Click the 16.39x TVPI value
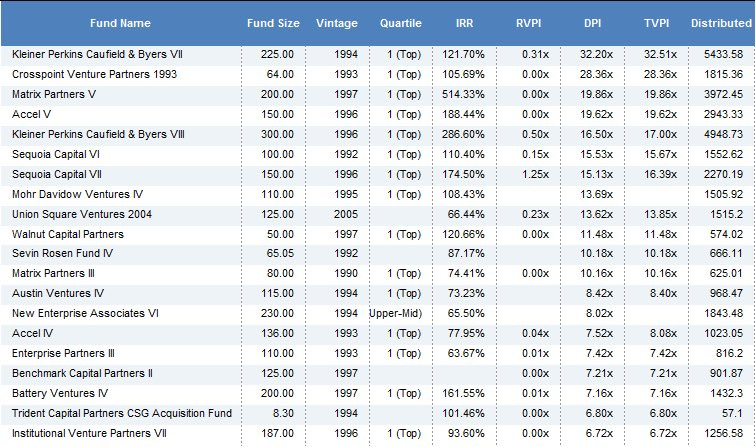The height and width of the screenshot is (447, 756). (x=660, y=175)
